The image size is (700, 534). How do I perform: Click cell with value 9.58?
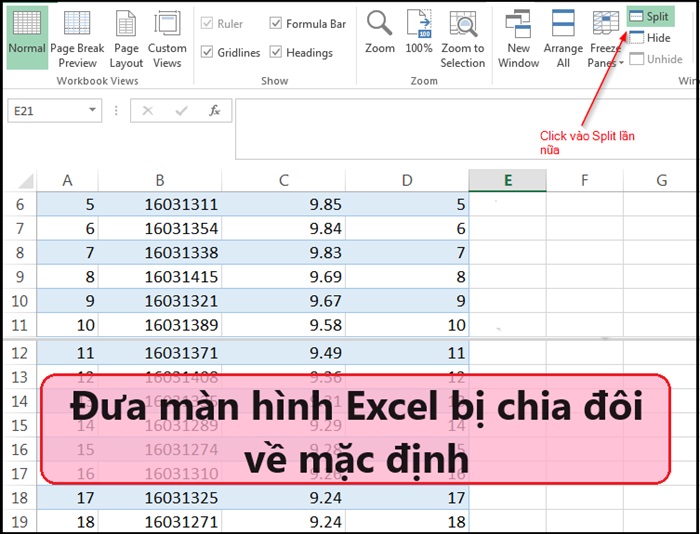pos(283,325)
